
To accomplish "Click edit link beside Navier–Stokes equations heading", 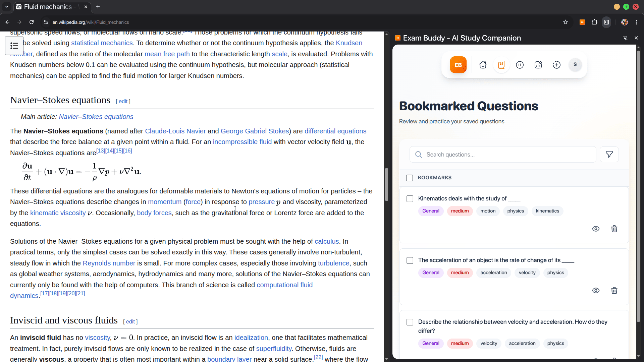I will click(x=123, y=102).
